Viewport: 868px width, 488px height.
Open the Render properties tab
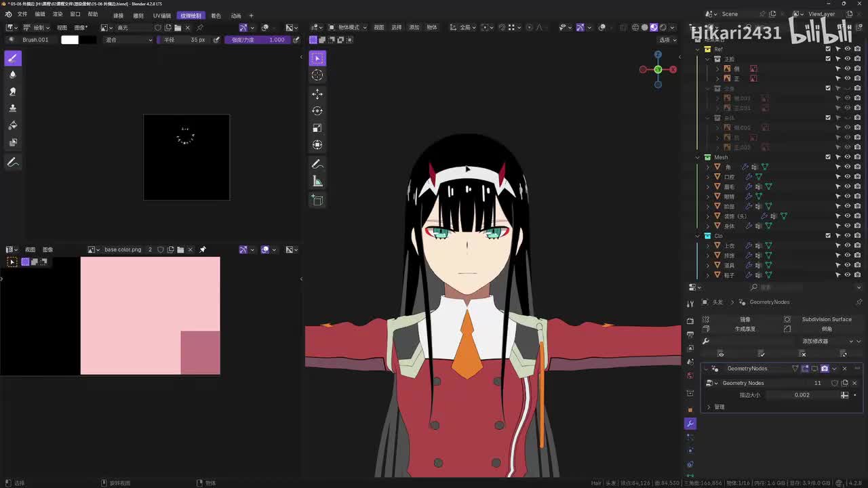[x=690, y=321]
